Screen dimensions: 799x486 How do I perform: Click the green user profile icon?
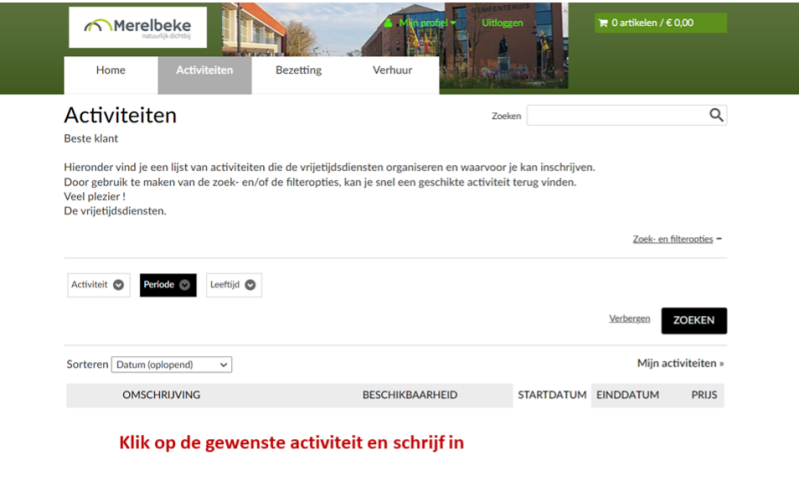tap(388, 23)
